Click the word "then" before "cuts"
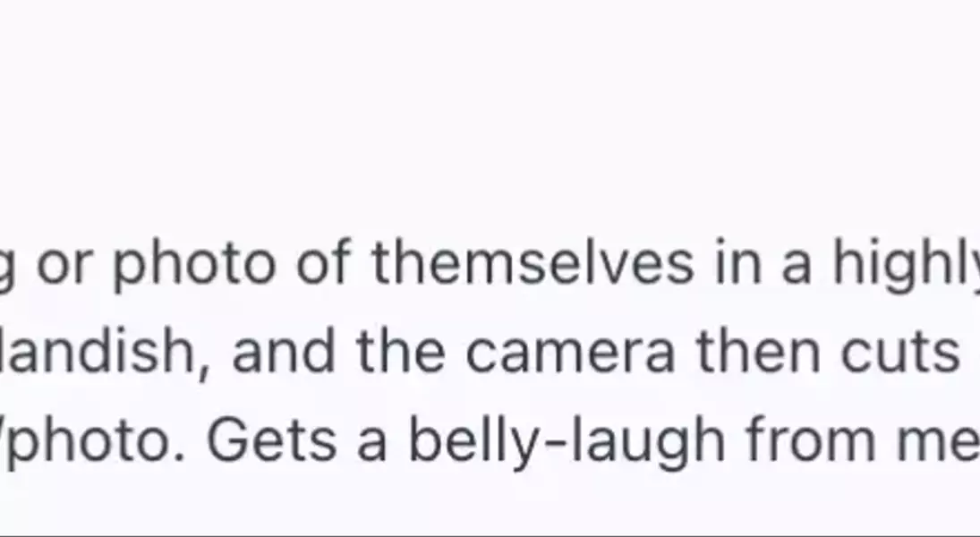 757,350
